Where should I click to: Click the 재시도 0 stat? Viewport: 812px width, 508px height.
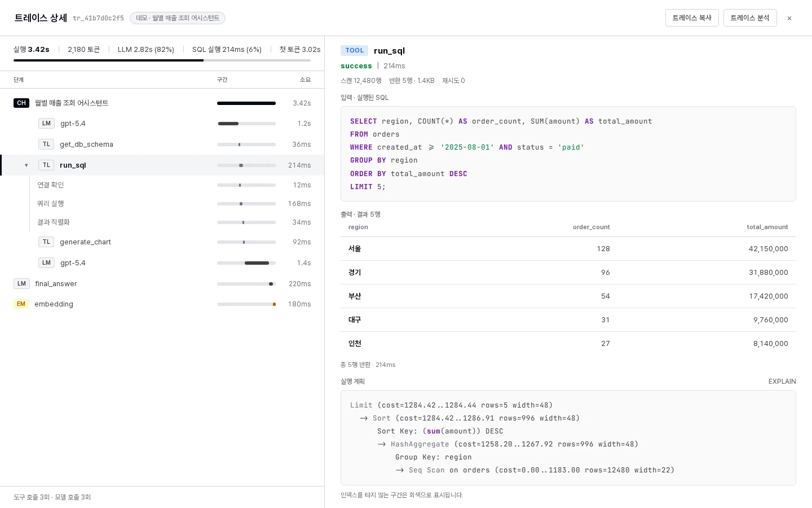click(453, 81)
